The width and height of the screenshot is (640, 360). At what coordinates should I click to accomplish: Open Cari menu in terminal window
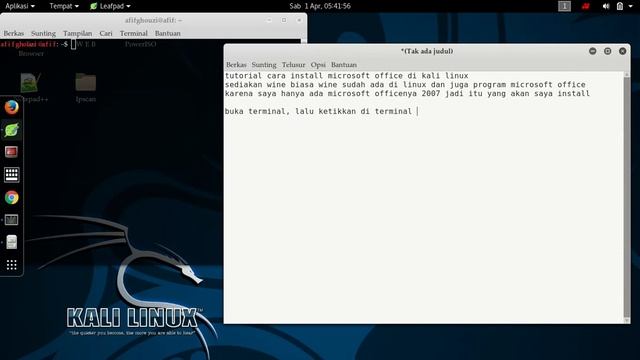click(x=106, y=33)
